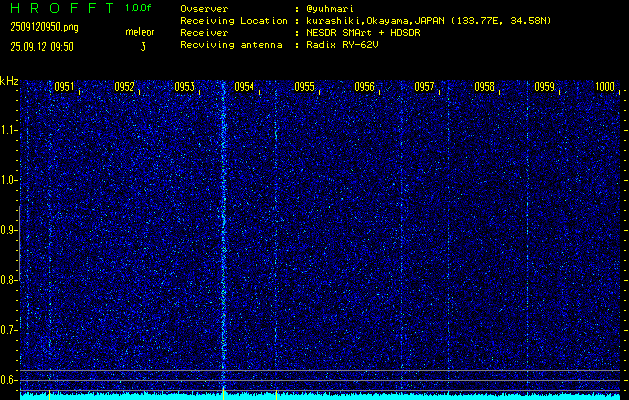Select observer name @yuhmari
The width and height of the screenshot is (629, 400).
tap(330, 8)
